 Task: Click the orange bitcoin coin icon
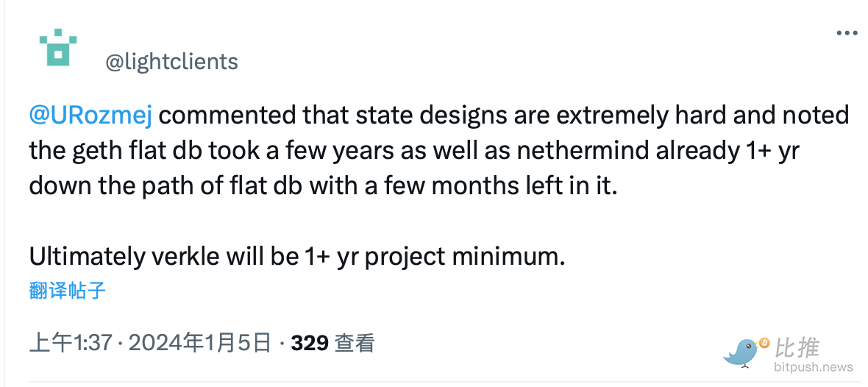click(764, 343)
